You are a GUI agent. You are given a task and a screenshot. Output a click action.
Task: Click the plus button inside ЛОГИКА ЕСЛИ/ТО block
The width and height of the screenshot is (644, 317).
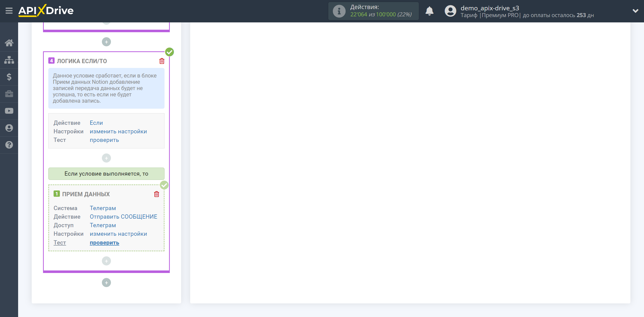click(x=106, y=157)
